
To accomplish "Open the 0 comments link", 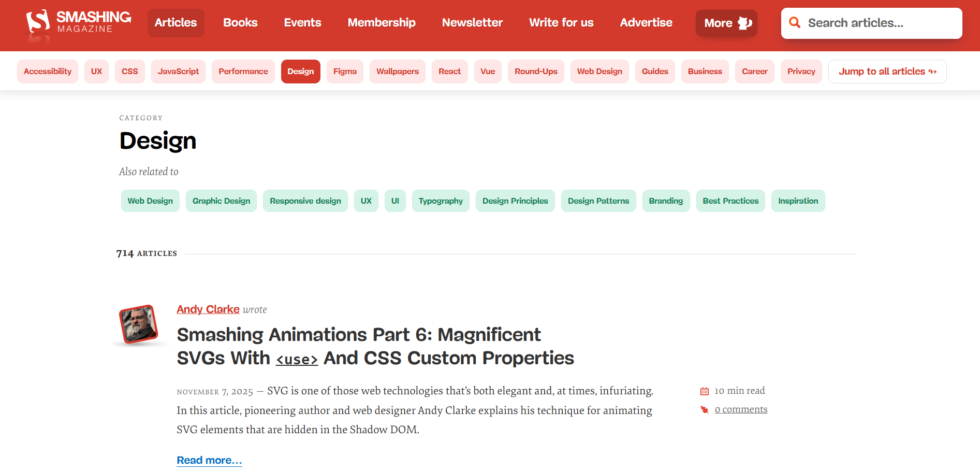I will point(741,409).
